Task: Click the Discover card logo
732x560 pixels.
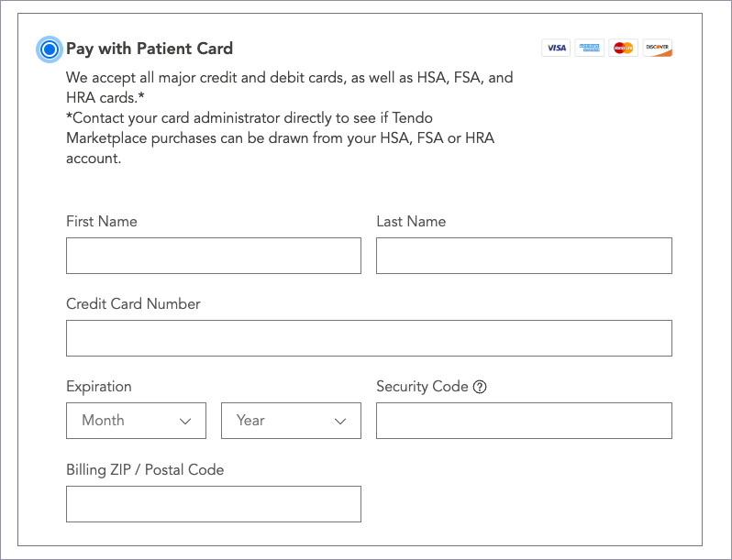Action: [657, 48]
